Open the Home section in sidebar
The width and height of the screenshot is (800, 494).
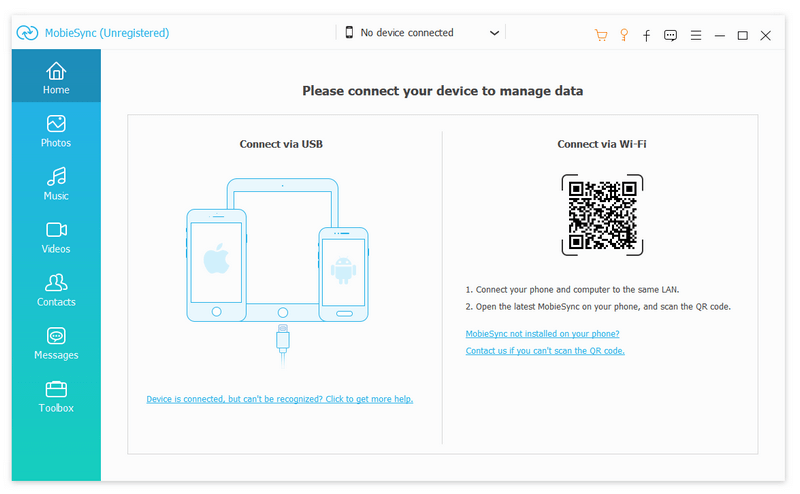[x=56, y=76]
